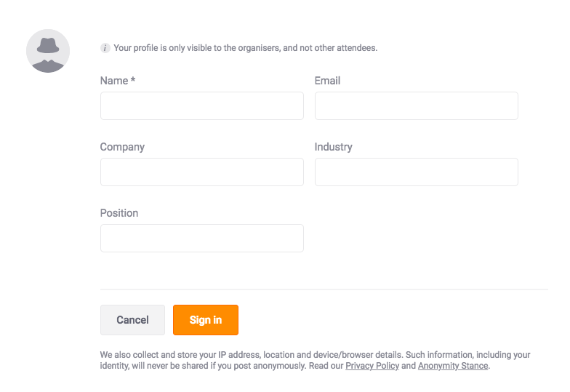This screenshot has height=392, width=570.
Task: Click into the Company input field
Action: coord(202,172)
